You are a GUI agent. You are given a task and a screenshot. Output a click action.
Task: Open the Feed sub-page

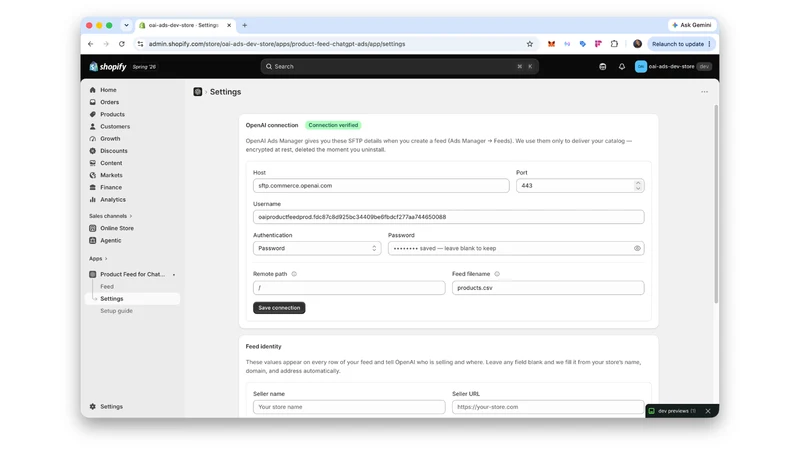pyautogui.click(x=107, y=287)
